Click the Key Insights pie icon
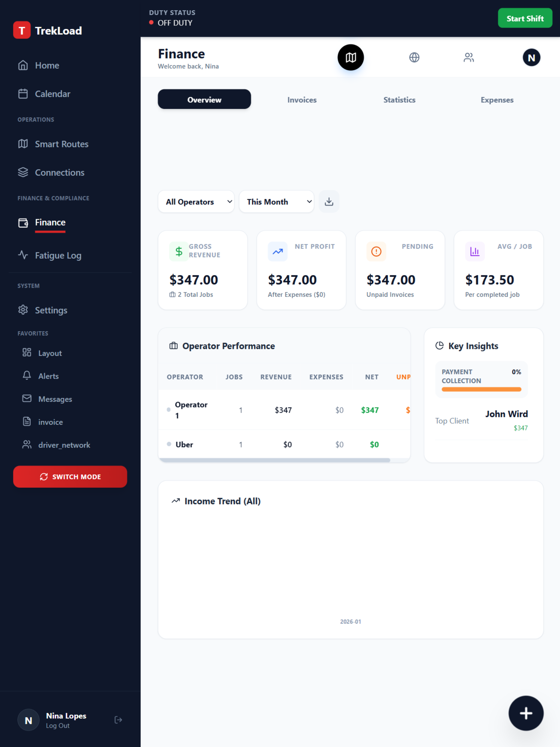 point(439,345)
